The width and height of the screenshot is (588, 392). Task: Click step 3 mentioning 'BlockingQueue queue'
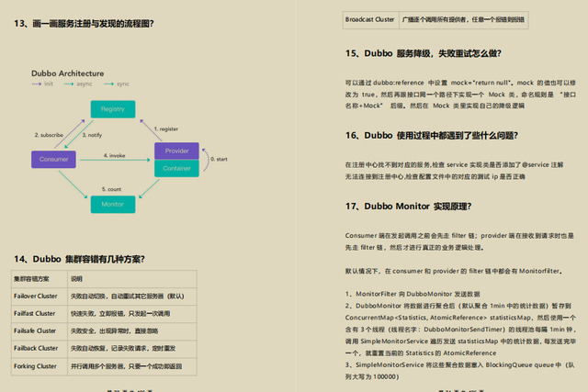(x=459, y=371)
